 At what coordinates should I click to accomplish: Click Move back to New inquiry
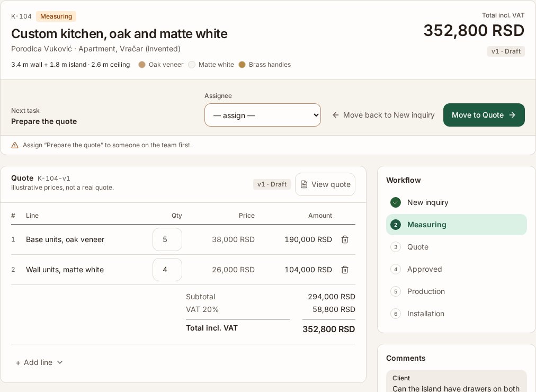point(383,115)
